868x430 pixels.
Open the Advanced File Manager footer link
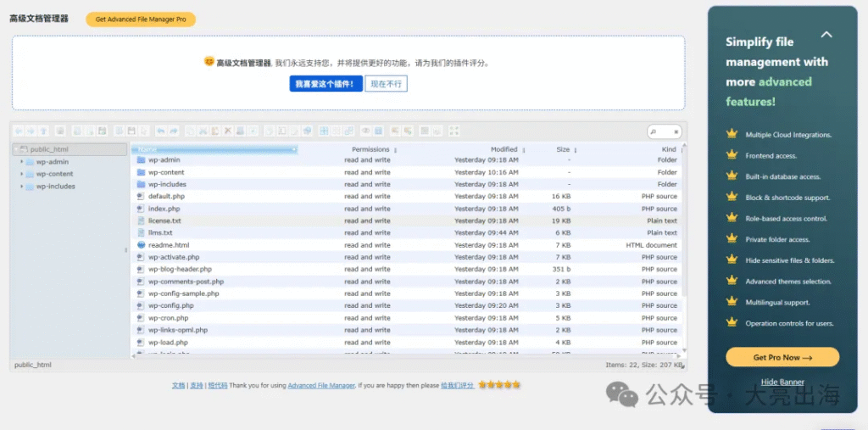coord(321,385)
